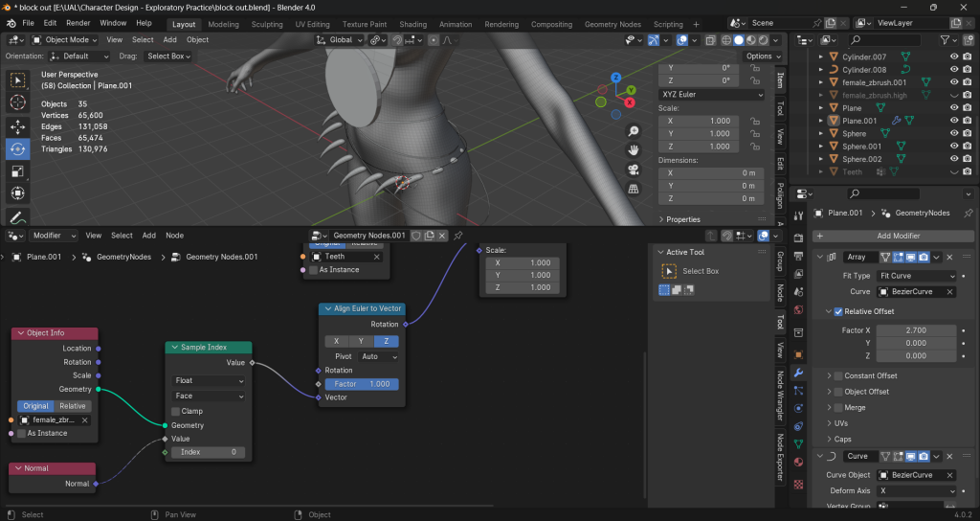Open the node editor Add menu
980x521 pixels.
click(x=148, y=236)
